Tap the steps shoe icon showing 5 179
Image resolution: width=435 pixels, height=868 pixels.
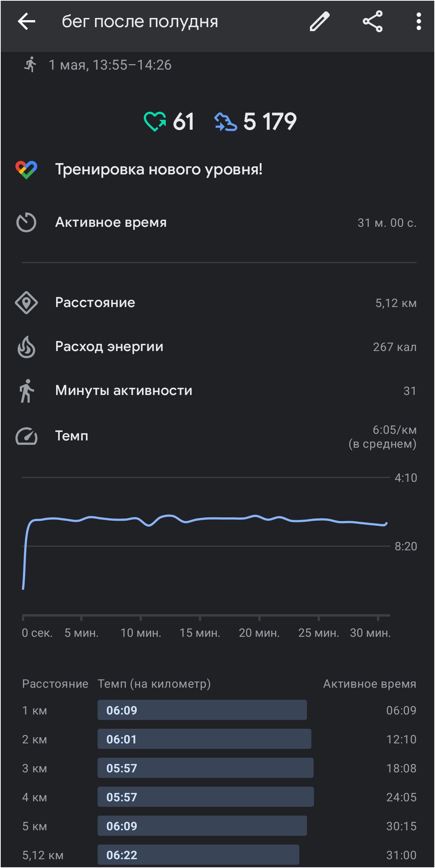(x=226, y=122)
